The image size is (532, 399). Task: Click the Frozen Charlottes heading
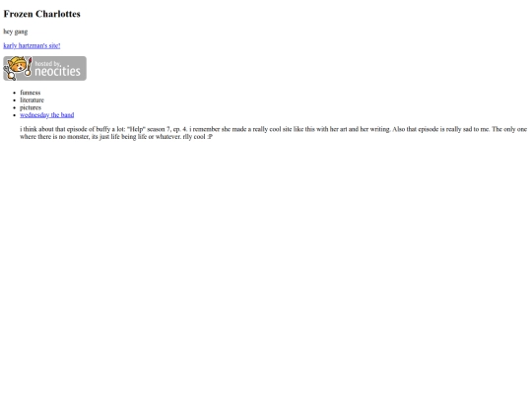coord(41,14)
